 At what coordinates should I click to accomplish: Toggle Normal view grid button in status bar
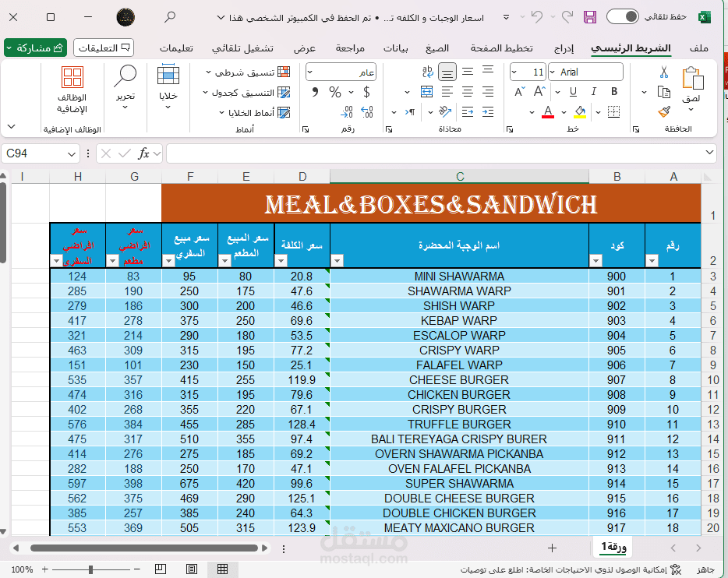click(x=223, y=569)
